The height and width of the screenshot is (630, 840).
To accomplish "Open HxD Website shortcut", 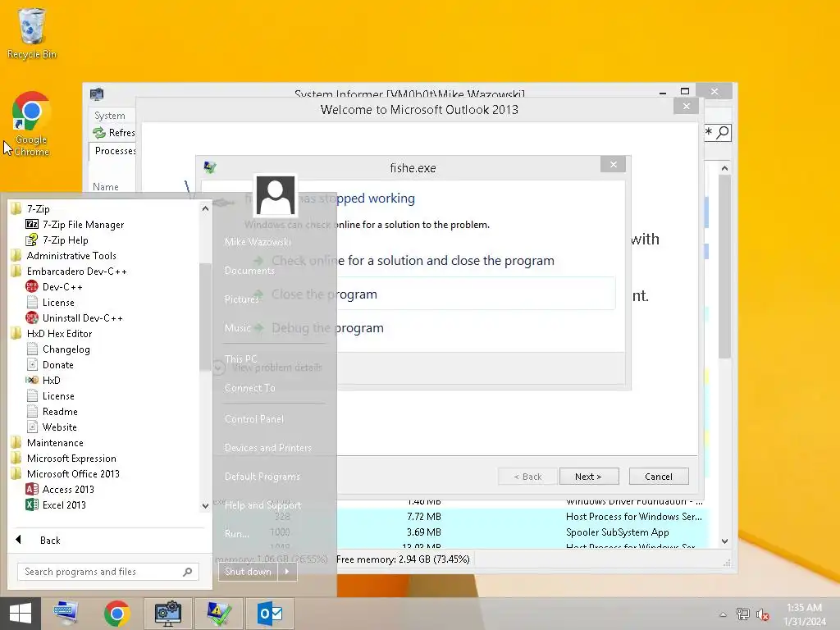I will tap(52, 427).
